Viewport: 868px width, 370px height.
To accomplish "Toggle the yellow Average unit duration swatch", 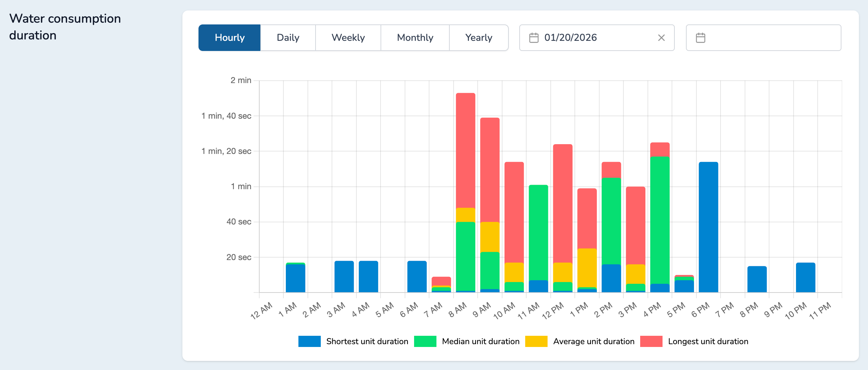I will click(x=536, y=341).
